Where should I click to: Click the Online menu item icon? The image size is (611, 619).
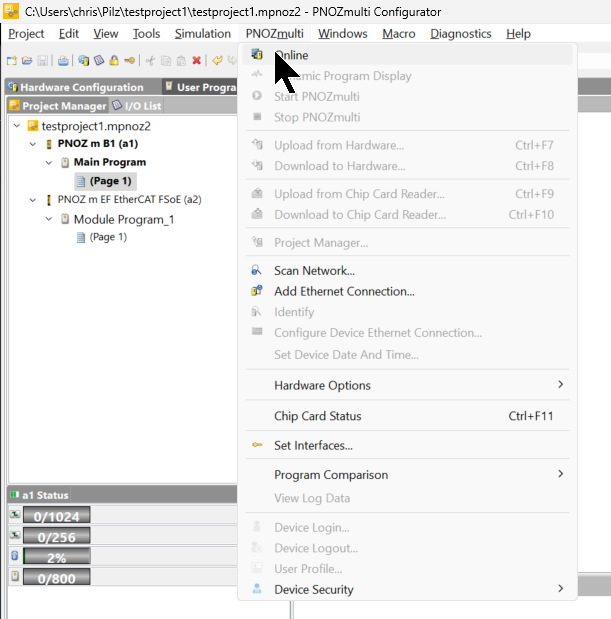pos(257,54)
